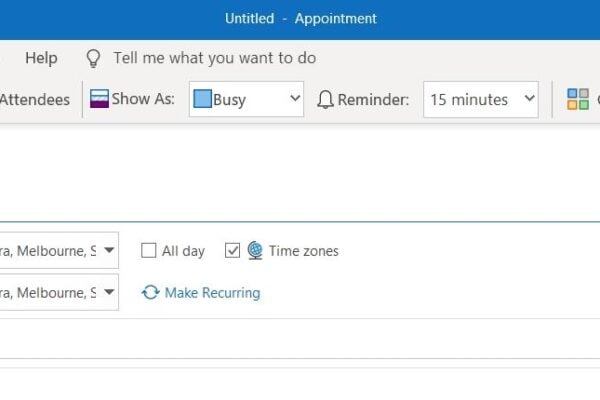
Task: Click the Attendees button
Action: tap(35, 99)
